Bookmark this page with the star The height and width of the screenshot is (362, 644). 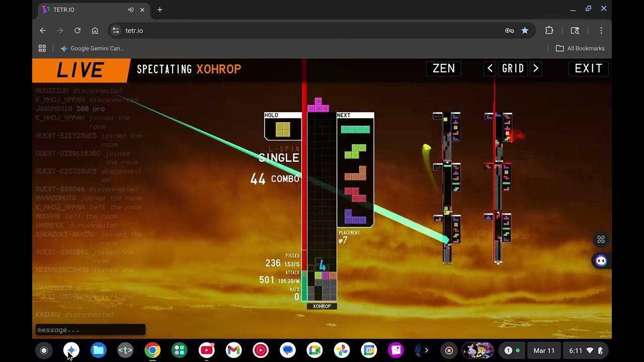coord(525,31)
